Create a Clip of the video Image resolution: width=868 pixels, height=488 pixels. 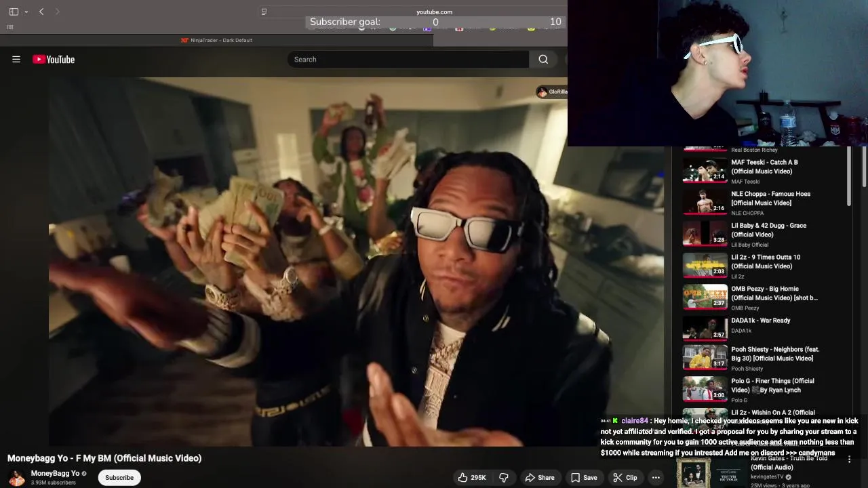tap(625, 478)
